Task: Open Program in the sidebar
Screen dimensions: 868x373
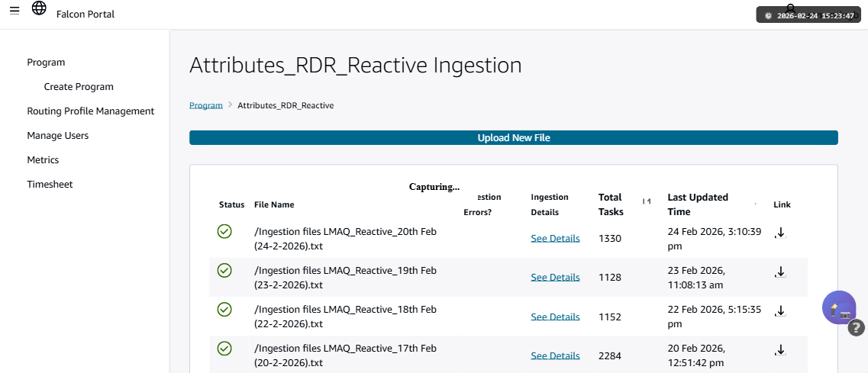Action: [x=46, y=63]
